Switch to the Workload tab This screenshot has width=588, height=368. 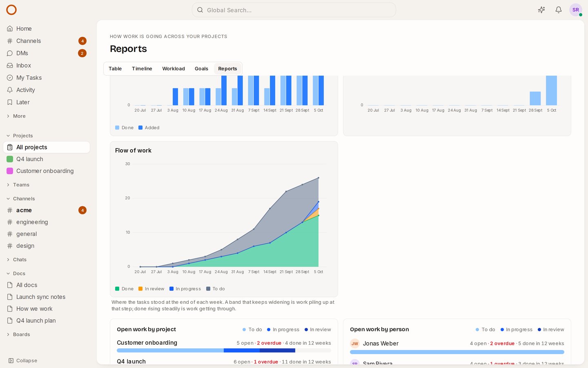[174, 69]
